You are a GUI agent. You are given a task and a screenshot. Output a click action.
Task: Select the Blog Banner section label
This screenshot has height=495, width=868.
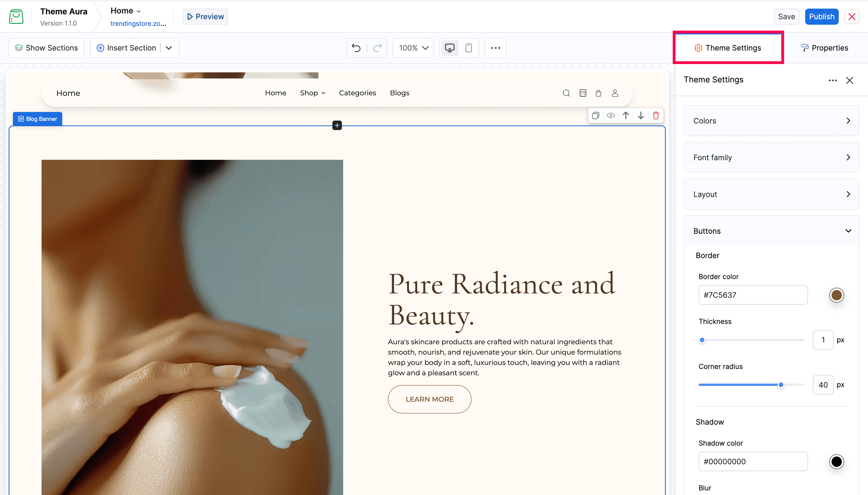coord(37,119)
